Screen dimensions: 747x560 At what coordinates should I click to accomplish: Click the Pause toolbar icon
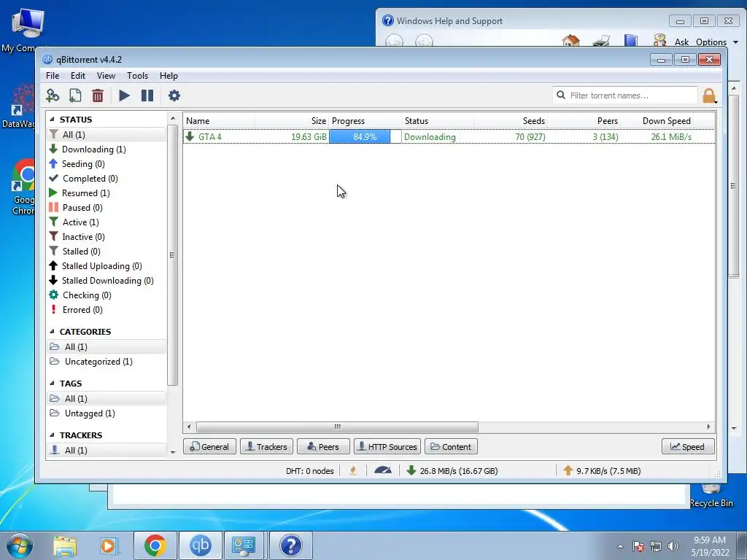pyautogui.click(x=147, y=96)
